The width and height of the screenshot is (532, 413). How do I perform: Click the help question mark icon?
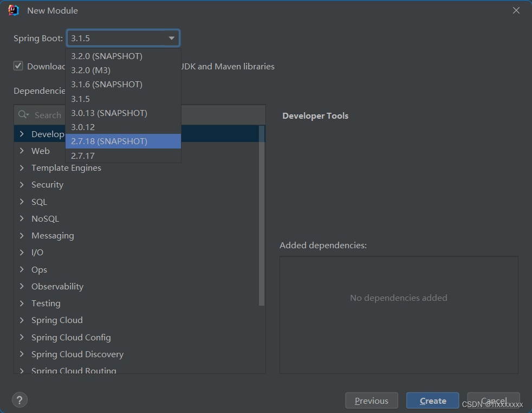click(20, 400)
